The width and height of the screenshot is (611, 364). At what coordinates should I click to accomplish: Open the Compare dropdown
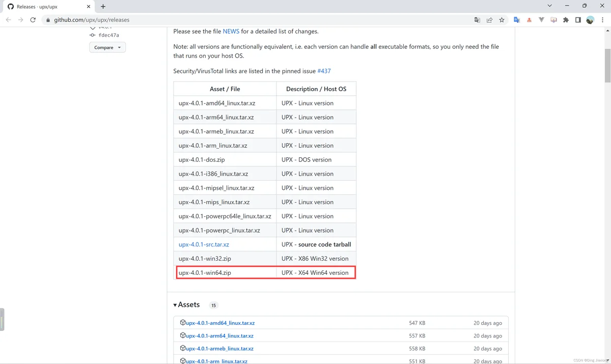(x=107, y=47)
